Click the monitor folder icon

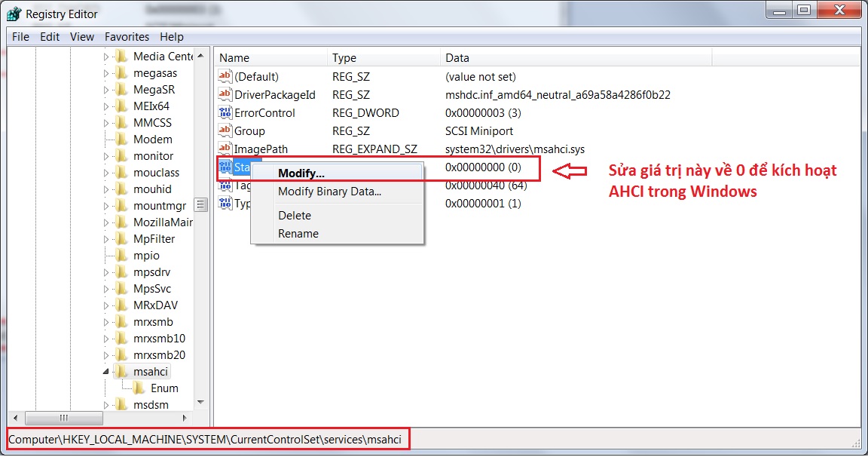coord(121,155)
